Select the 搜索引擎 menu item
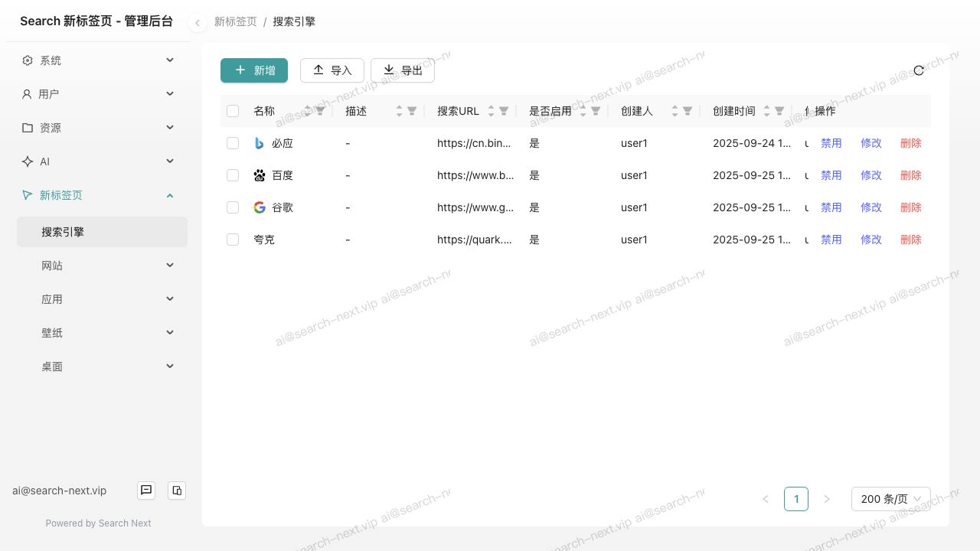The width and height of the screenshot is (980, 551). pos(102,232)
